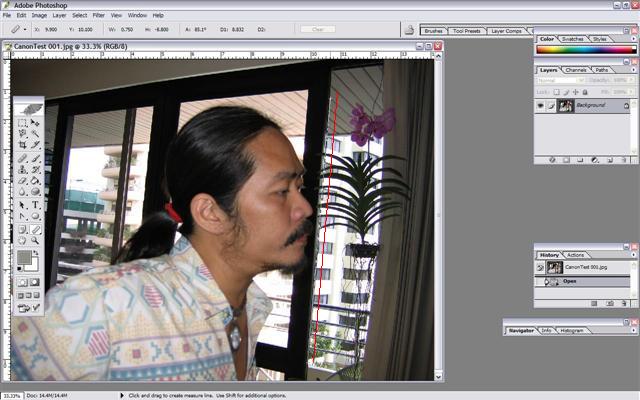Switch to the Channels tab
Viewport: 640px width, 400px height.
(x=576, y=70)
